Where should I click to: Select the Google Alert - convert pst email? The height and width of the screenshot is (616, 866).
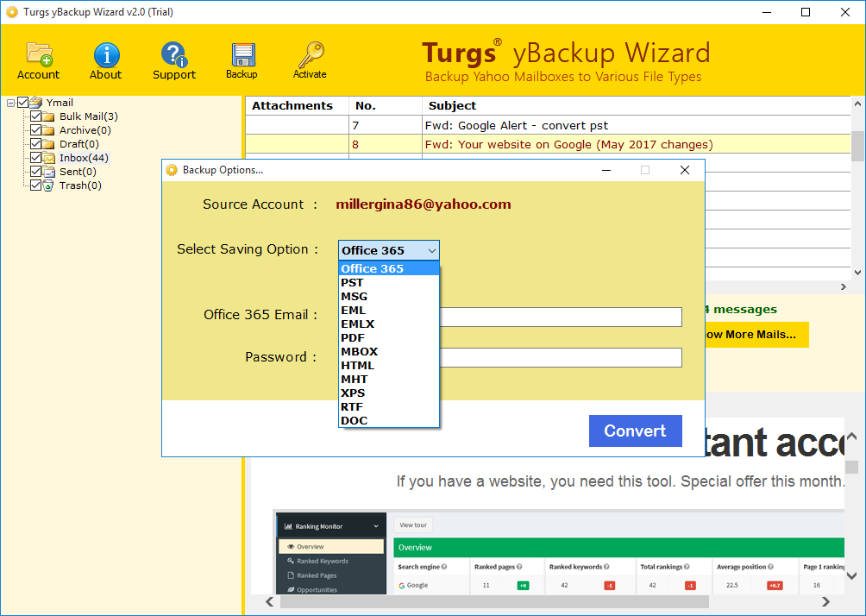(x=548, y=125)
